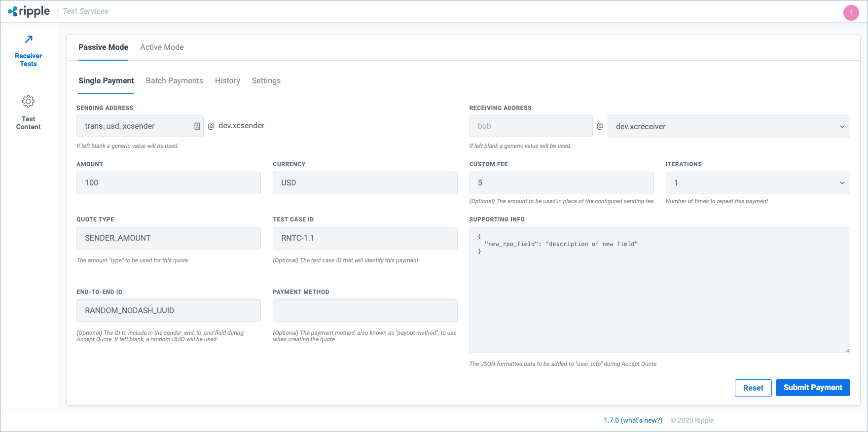Focus the Currency field showing USD

pos(364,183)
